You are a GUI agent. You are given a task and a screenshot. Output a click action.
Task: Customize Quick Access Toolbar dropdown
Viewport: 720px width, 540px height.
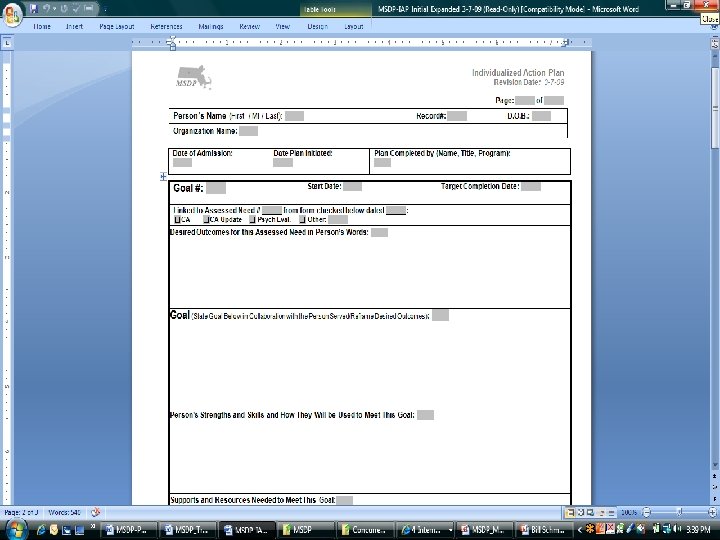[105, 9]
